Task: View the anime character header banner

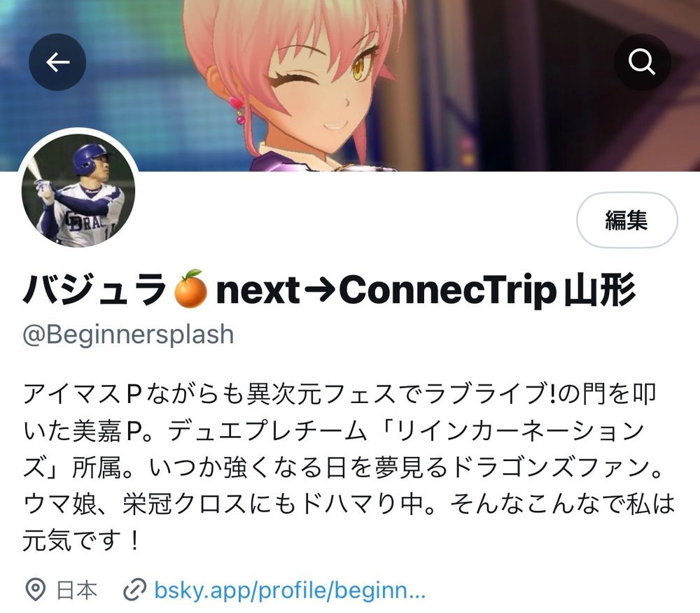Action: point(350,85)
